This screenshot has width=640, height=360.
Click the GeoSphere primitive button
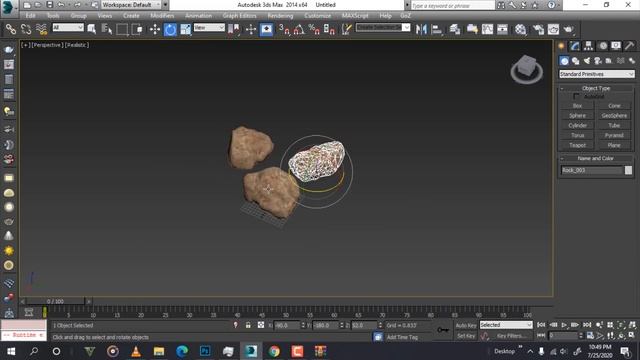click(614, 116)
